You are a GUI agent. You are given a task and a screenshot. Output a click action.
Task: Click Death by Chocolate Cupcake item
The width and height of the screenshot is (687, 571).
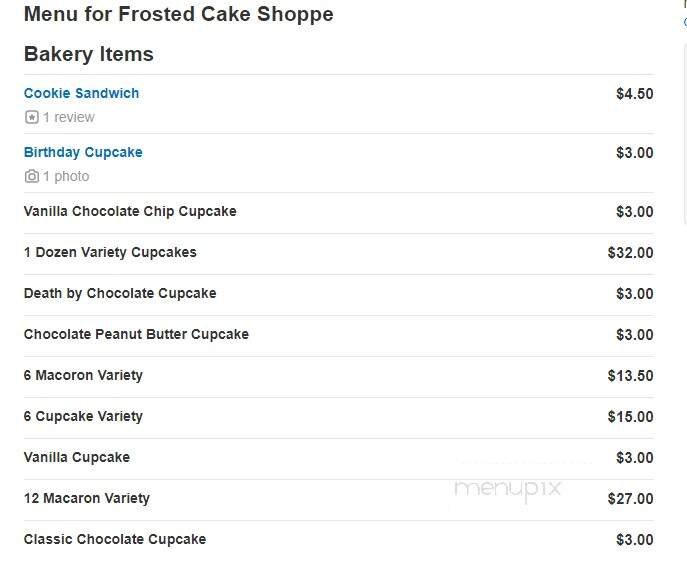pyautogui.click(x=120, y=293)
